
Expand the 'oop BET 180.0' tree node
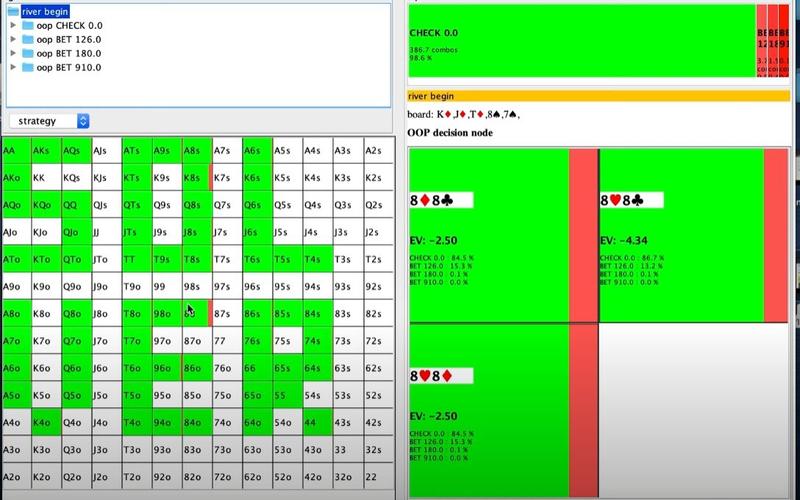click(x=13, y=53)
